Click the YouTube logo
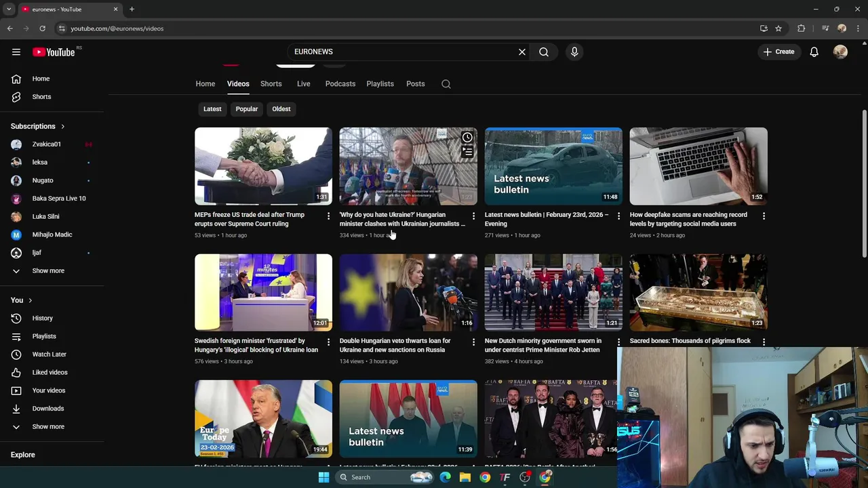 click(x=54, y=52)
